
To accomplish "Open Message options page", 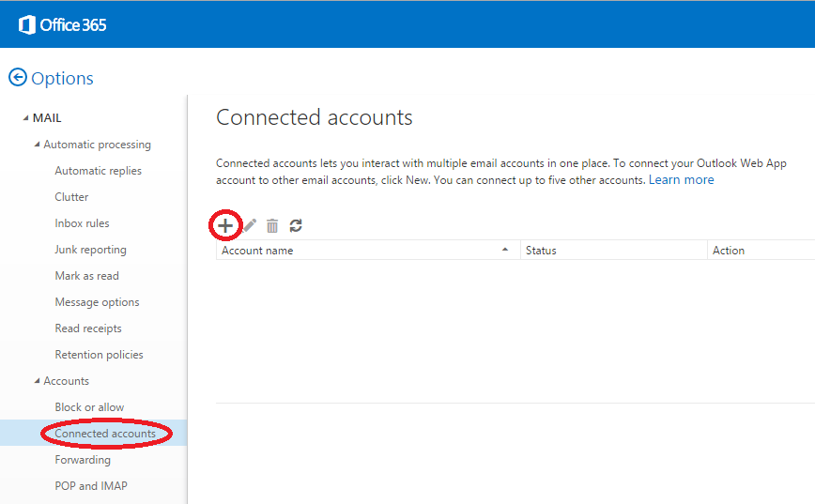I will [x=98, y=302].
